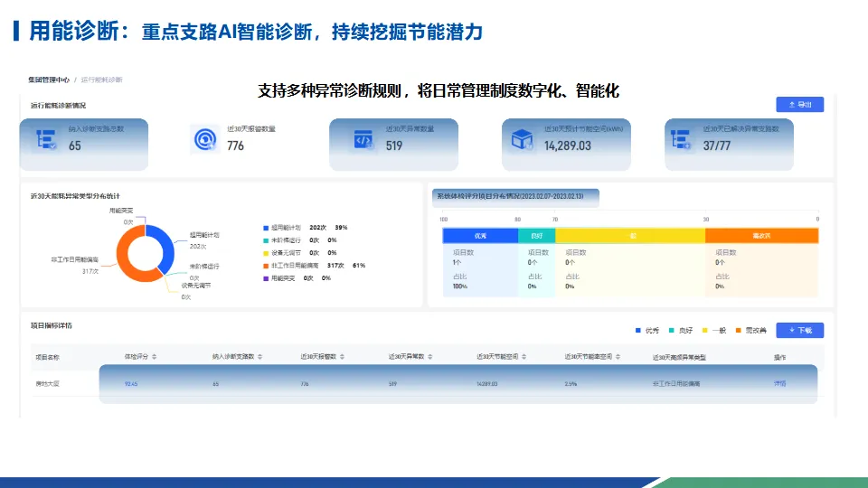Click 100% under the 优秀 column
868x488 pixels.
click(x=460, y=286)
